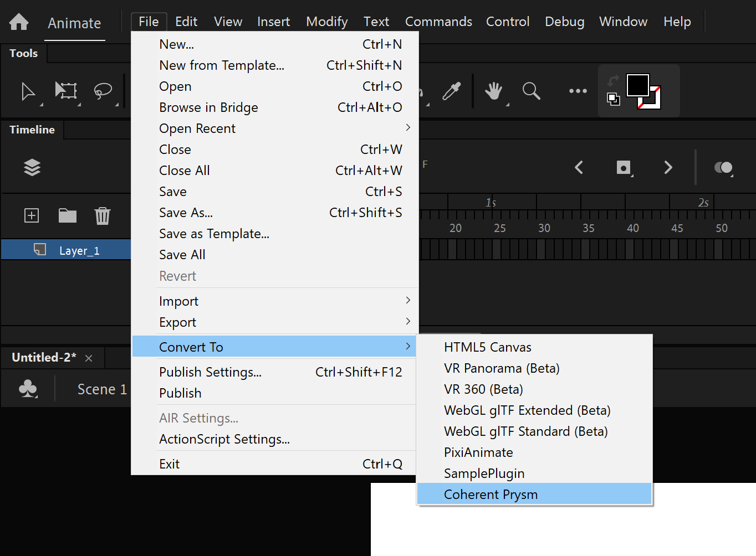
Task: Open the Debug menu
Action: (564, 22)
